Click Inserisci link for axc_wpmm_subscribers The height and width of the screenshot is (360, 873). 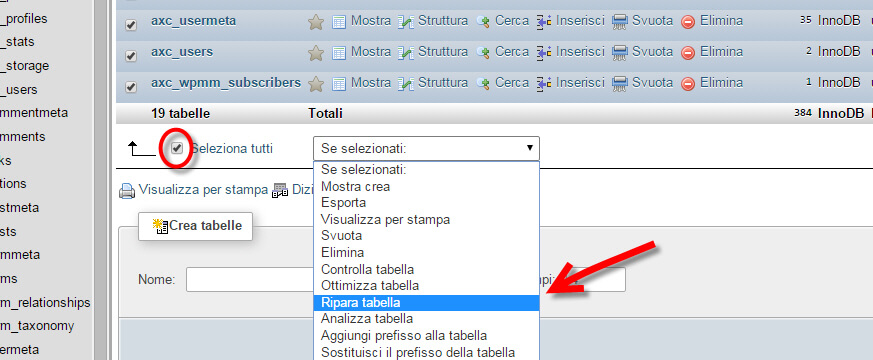coord(580,83)
